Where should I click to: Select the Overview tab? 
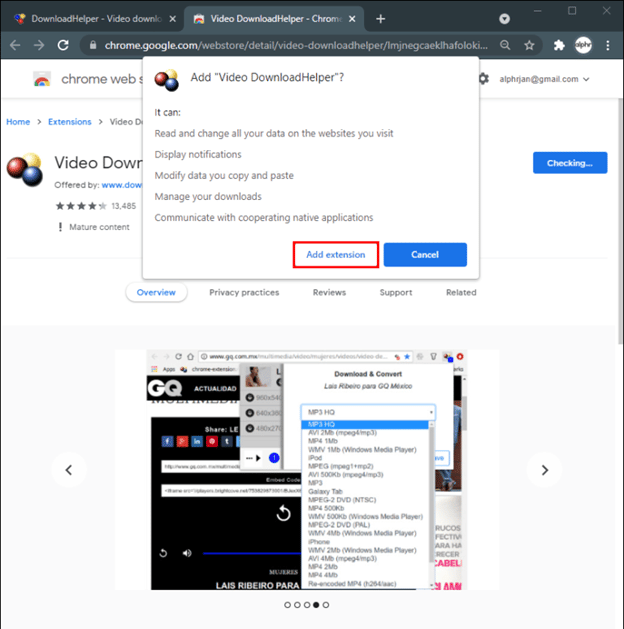pos(156,292)
